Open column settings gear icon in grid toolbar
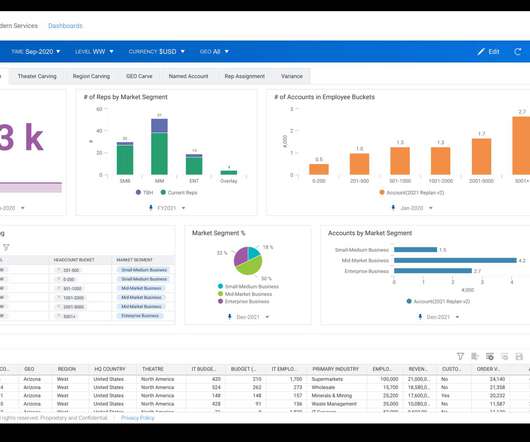Screen dimensions: 530x442 490,356
